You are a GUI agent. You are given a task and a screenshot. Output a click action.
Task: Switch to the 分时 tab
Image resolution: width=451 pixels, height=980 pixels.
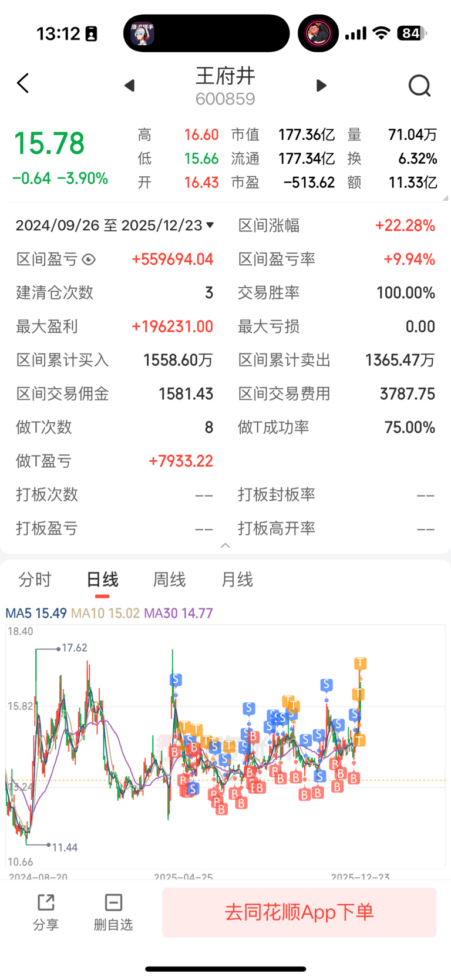tap(35, 580)
